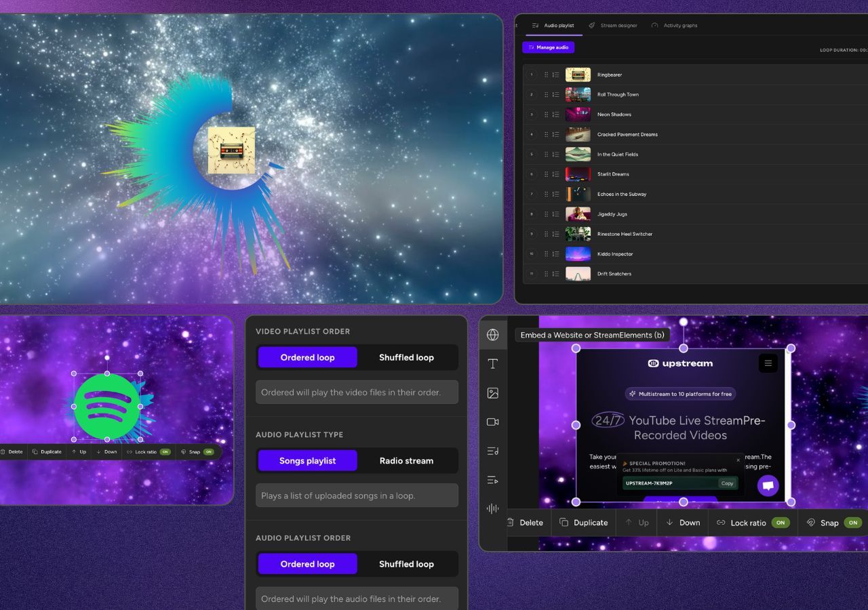Click the cassette image inside the audio visualizer

231,150
